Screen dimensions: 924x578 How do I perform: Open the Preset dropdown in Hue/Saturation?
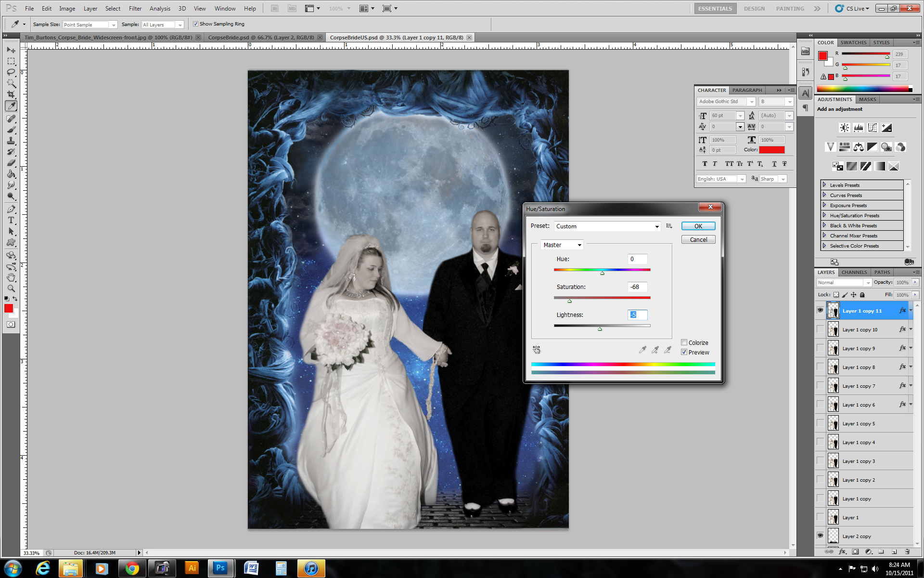[x=607, y=226]
